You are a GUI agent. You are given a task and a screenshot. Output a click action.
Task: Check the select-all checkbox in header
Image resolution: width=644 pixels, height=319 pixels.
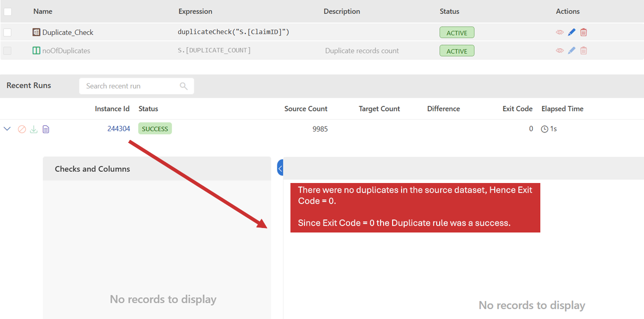pyautogui.click(x=8, y=11)
